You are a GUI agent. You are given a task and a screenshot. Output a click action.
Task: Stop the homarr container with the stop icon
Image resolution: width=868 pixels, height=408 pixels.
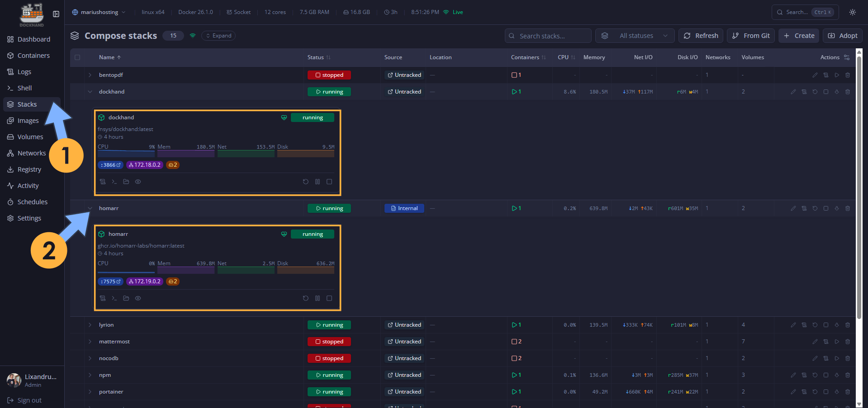(329, 298)
